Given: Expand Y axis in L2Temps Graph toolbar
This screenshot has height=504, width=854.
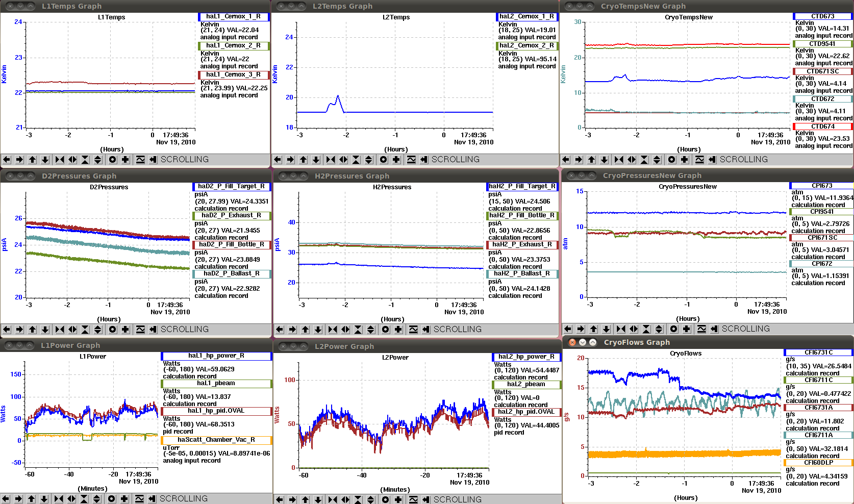Looking at the screenshot, I should tap(369, 160).
